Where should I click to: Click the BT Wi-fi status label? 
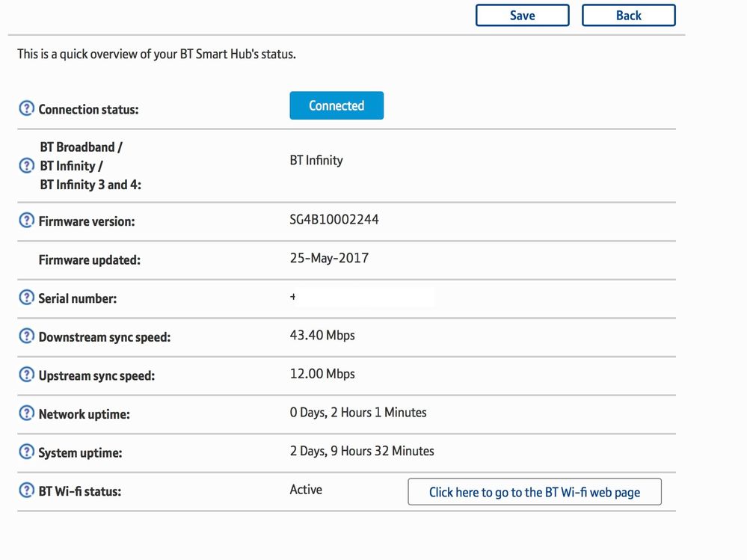[80, 491]
